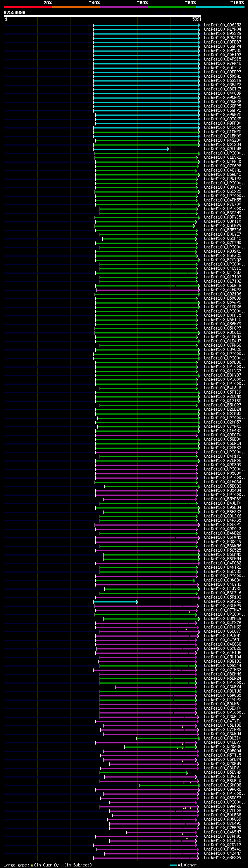Click the red 20% identity legend swatch

(x=28, y=7)
